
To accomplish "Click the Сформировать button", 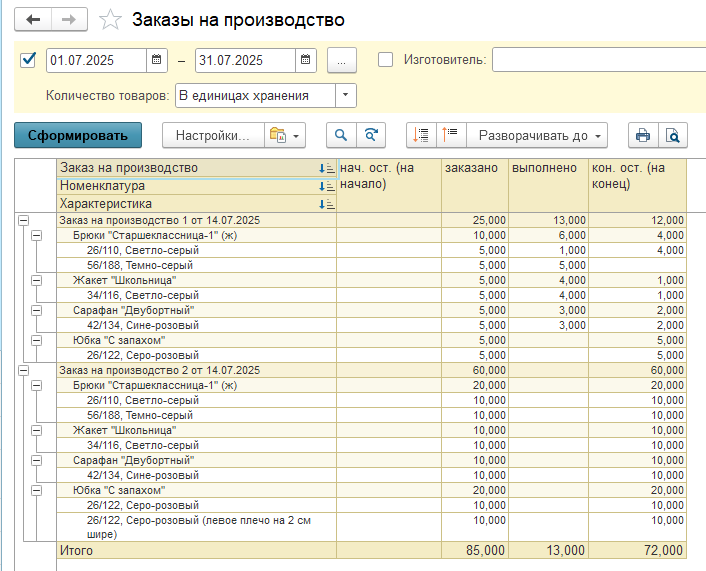I will [x=78, y=135].
